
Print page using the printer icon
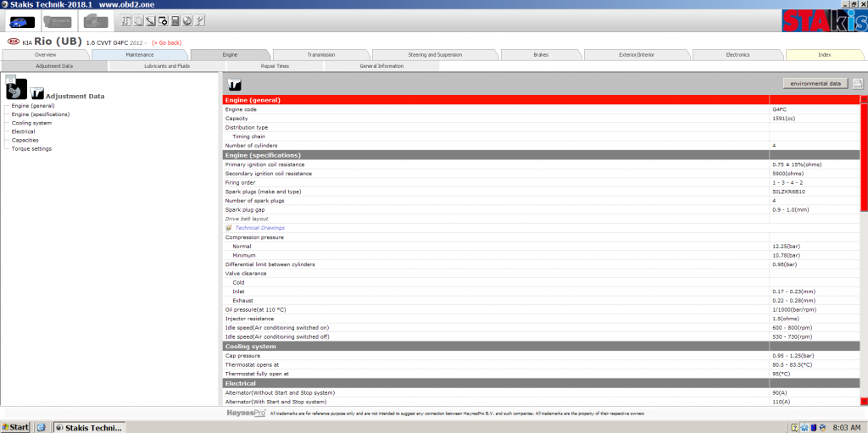857,83
